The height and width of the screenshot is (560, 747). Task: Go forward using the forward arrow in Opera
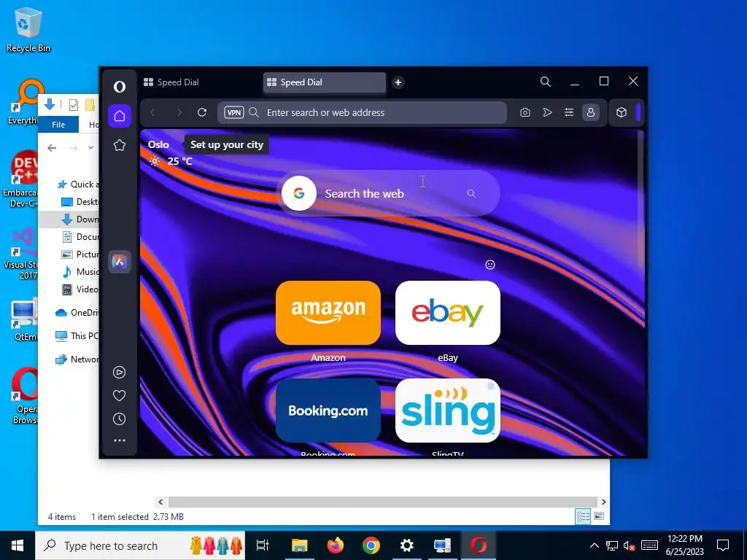(x=179, y=112)
